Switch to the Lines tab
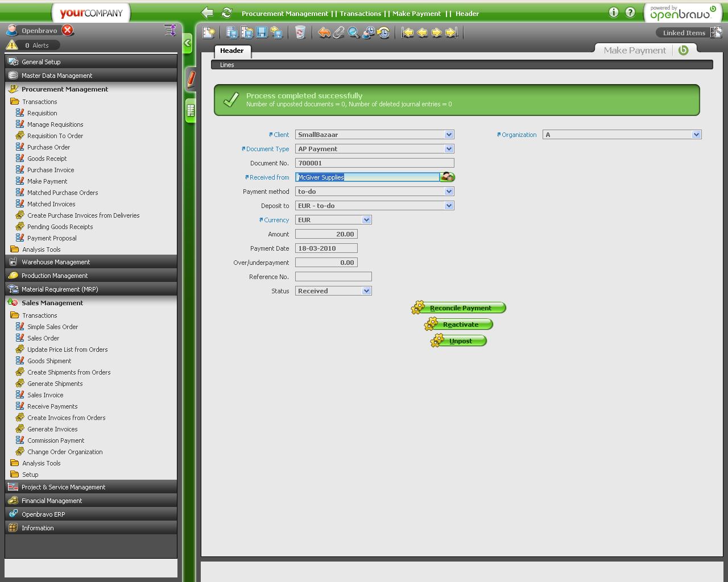This screenshot has height=582, width=728. (227, 65)
